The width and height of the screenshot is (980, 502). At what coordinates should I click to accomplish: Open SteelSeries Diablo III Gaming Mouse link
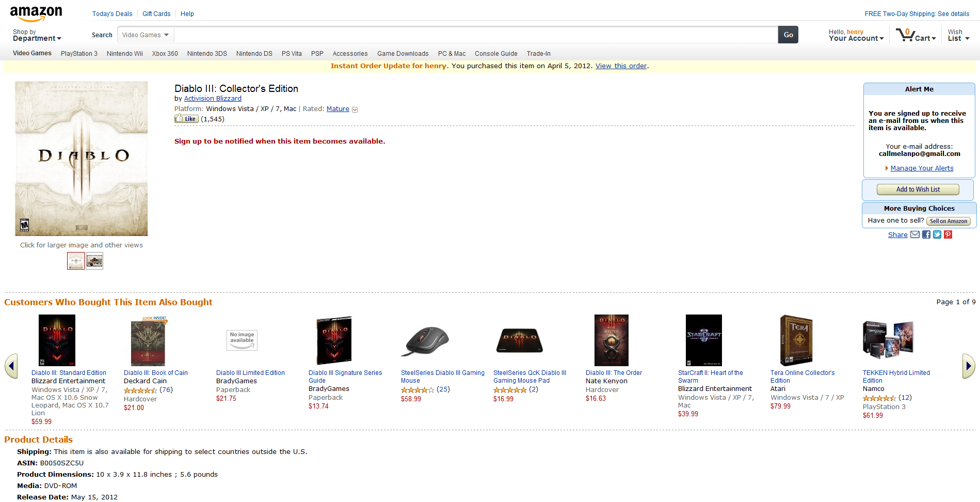tap(443, 376)
